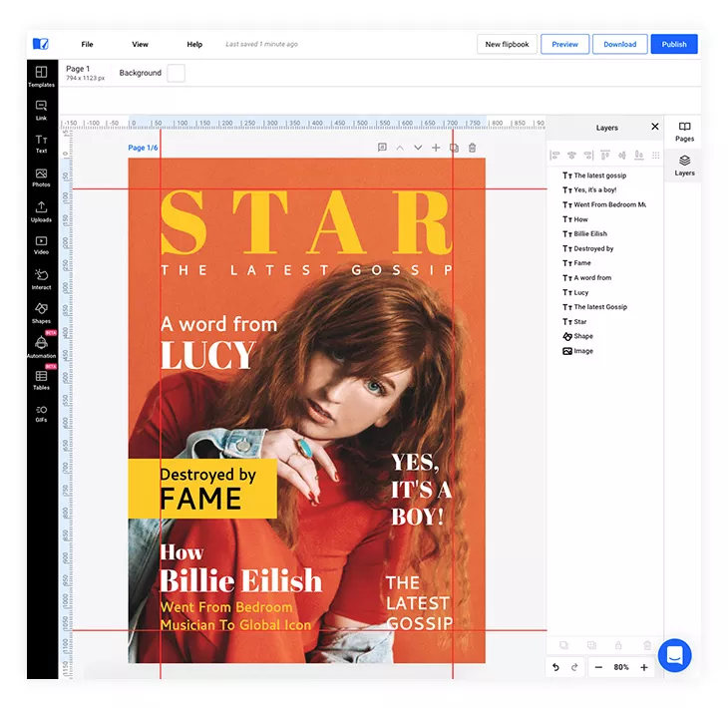728x708 pixels.
Task: Open the chat support bubble
Action: (x=674, y=655)
